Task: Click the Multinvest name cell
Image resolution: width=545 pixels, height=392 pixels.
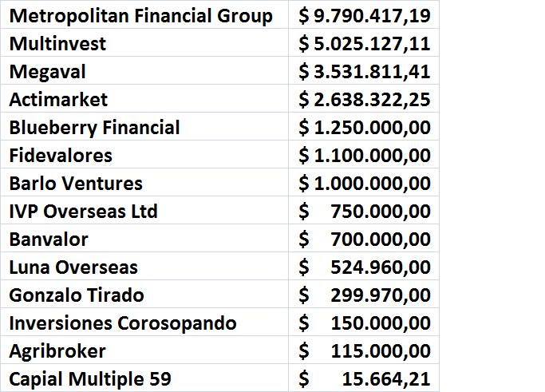Action: tap(56, 43)
